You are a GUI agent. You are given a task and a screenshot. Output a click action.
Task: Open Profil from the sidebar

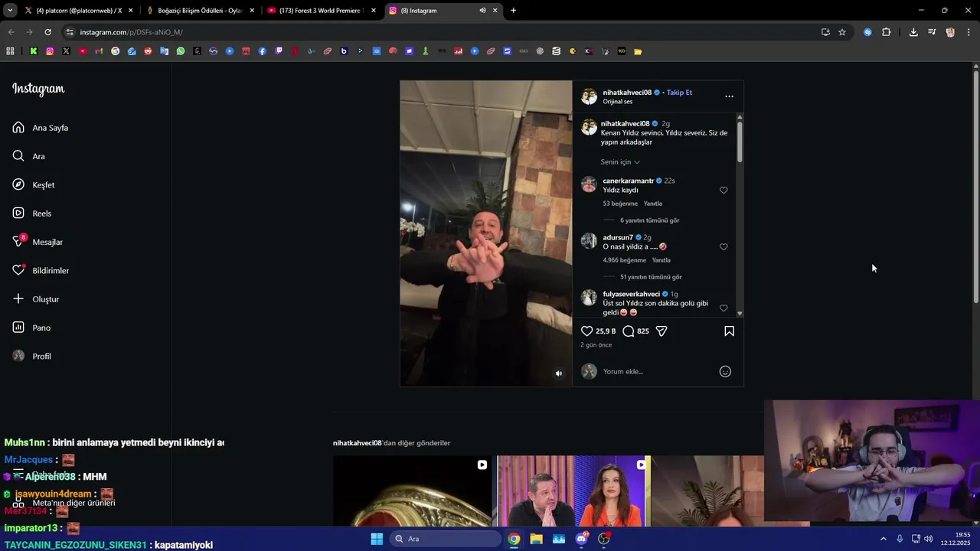tap(32, 357)
